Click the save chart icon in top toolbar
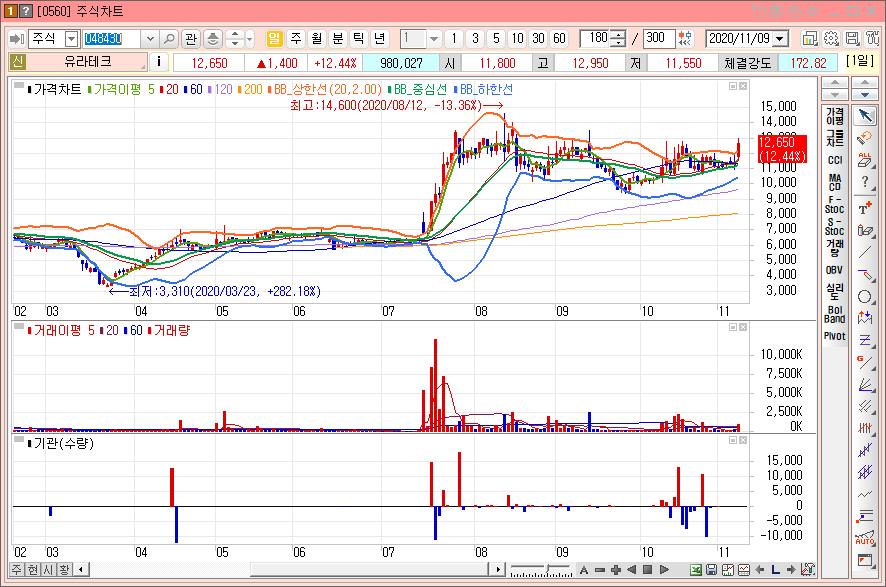Viewport: 886px width, 587px height. coord(852,38)
